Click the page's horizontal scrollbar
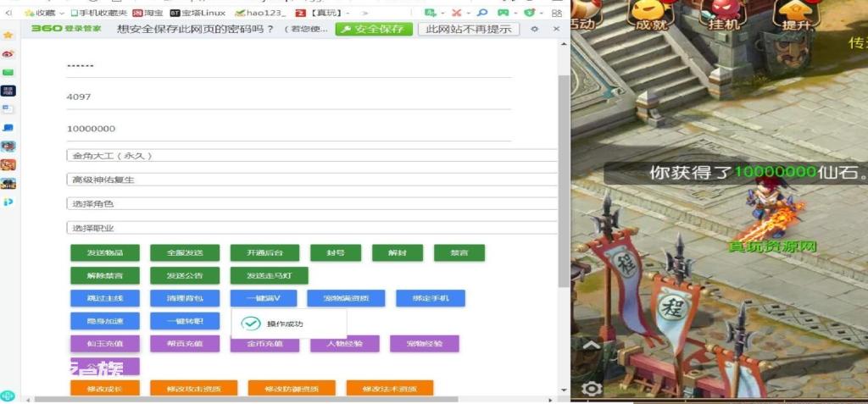Viewport: 868px width, 404px height. (x=246, y=399)
